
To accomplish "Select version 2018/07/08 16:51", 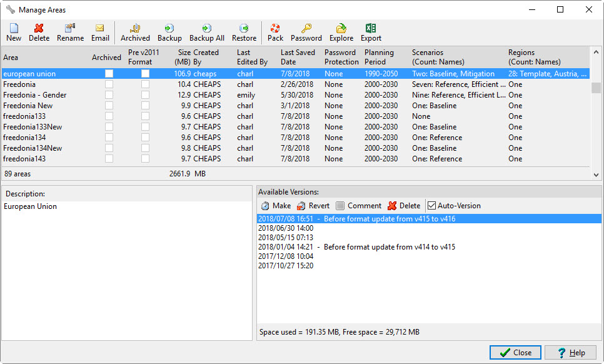I will 429,219.
